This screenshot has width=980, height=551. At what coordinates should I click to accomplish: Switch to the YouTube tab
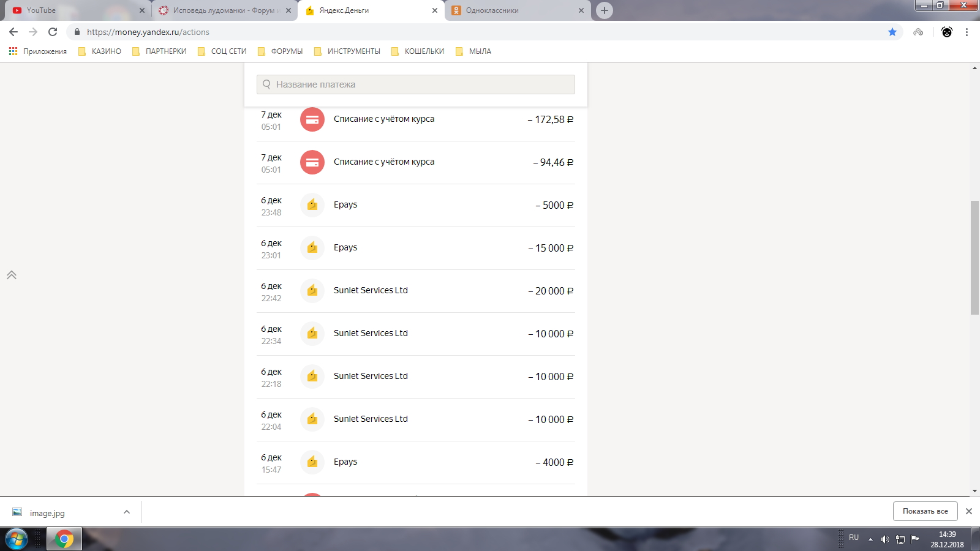click(73, 10)
